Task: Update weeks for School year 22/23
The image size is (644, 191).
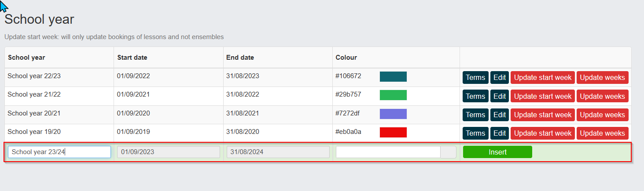Action: [603, 77]
